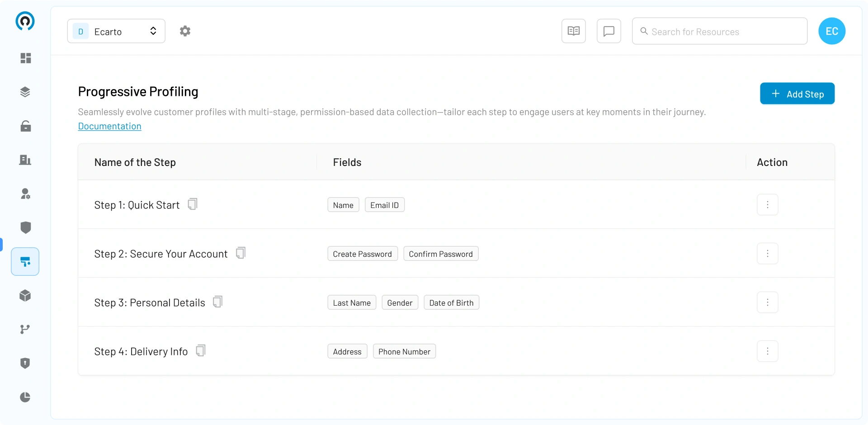868x425 pixels.
Task: Click the stacked layers sidebar icon
Action: click(x=25, y=92)
